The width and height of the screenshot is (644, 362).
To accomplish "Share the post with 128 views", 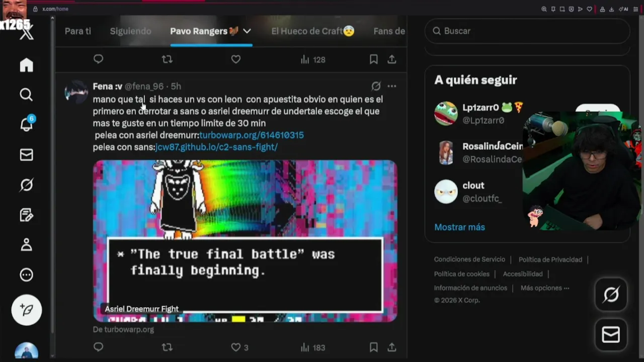I will (x=391, y=59).
